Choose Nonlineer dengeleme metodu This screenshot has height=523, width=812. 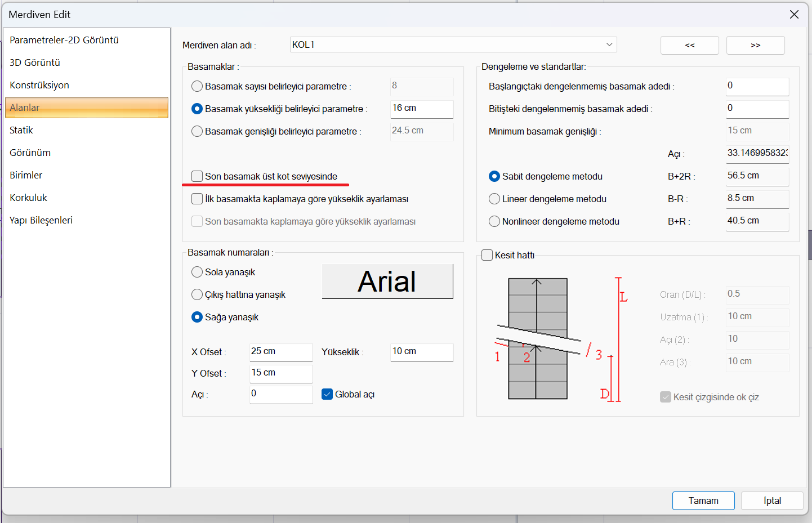coord(494,221)
